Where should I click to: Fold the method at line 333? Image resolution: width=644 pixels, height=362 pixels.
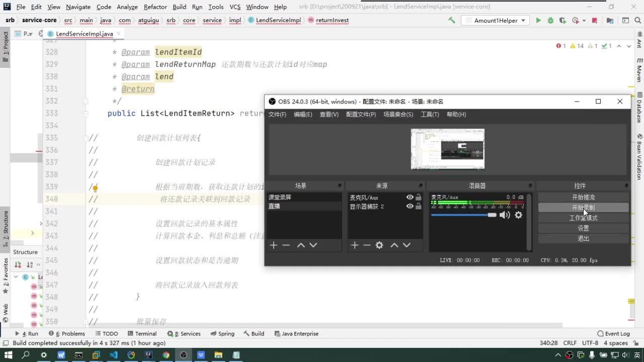(x=86, y=113)
